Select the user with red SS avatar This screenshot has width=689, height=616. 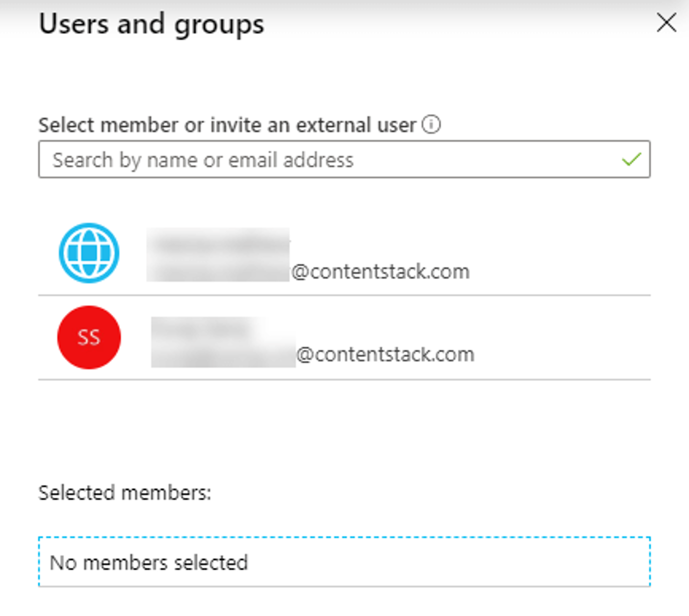(344, 337)
